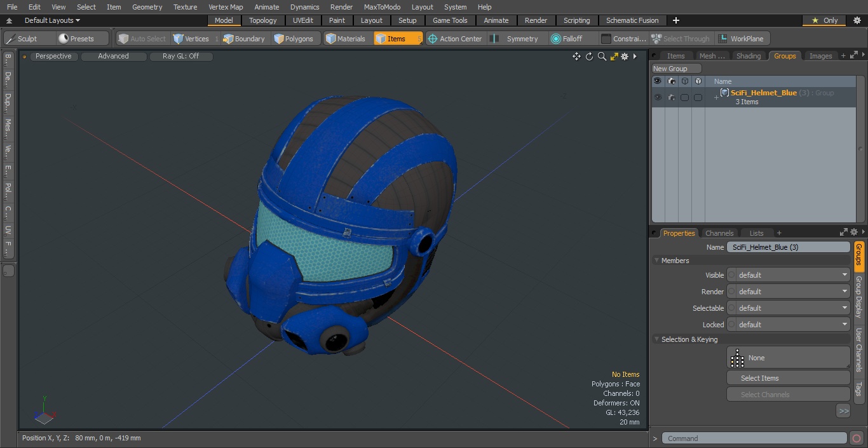Switch to the Topology layout tab
This screenshot has height=448, width=868.
[x=263, y=20]
